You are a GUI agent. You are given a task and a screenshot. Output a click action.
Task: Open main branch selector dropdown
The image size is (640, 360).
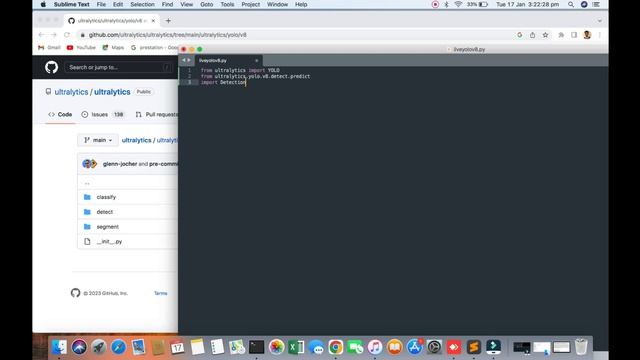pos(98,140)
